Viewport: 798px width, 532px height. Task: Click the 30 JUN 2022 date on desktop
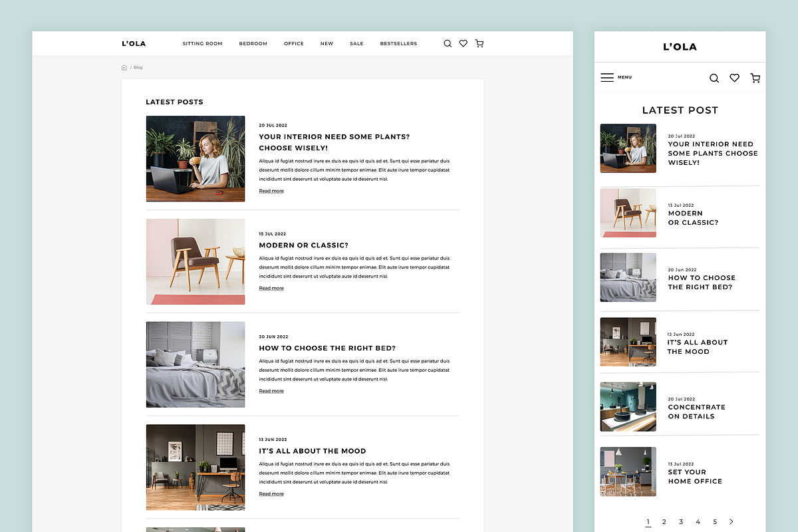coord(273,337)
